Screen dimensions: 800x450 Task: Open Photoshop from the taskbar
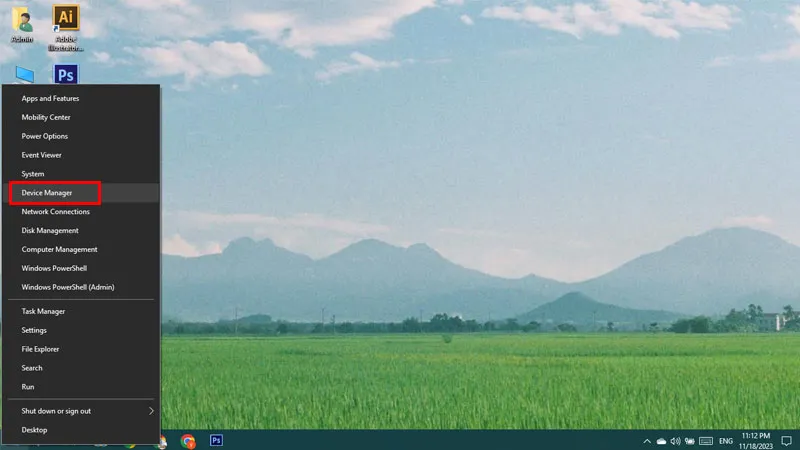216,440
